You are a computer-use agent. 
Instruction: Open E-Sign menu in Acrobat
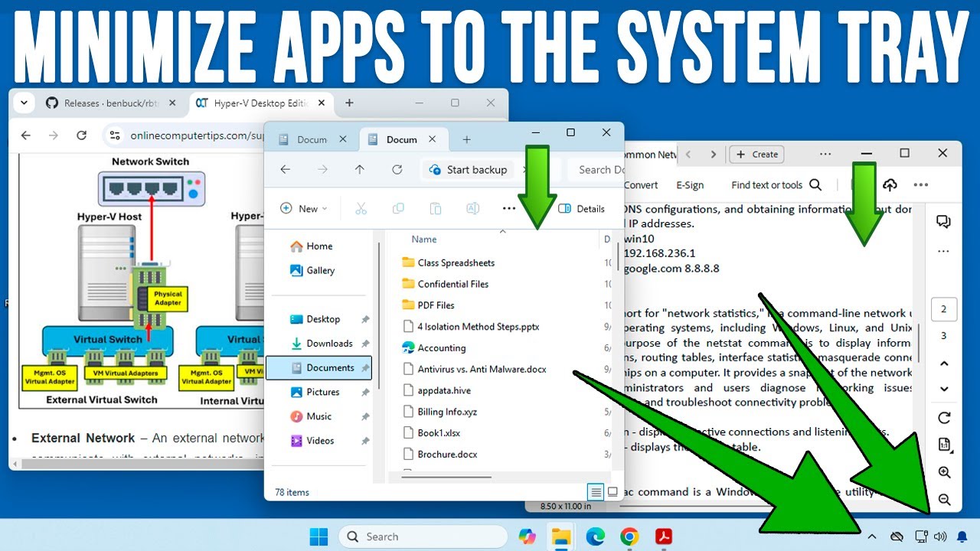point(690,184)
